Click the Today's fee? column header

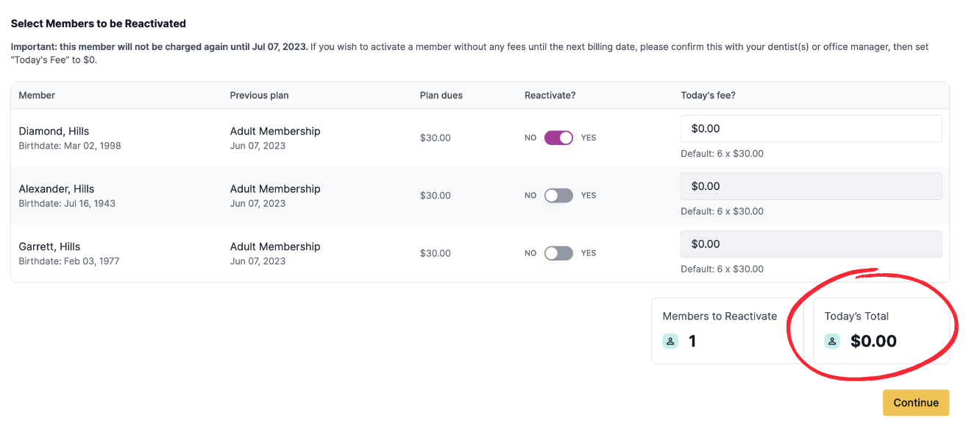pyautogui.click(x=708, y=96)
